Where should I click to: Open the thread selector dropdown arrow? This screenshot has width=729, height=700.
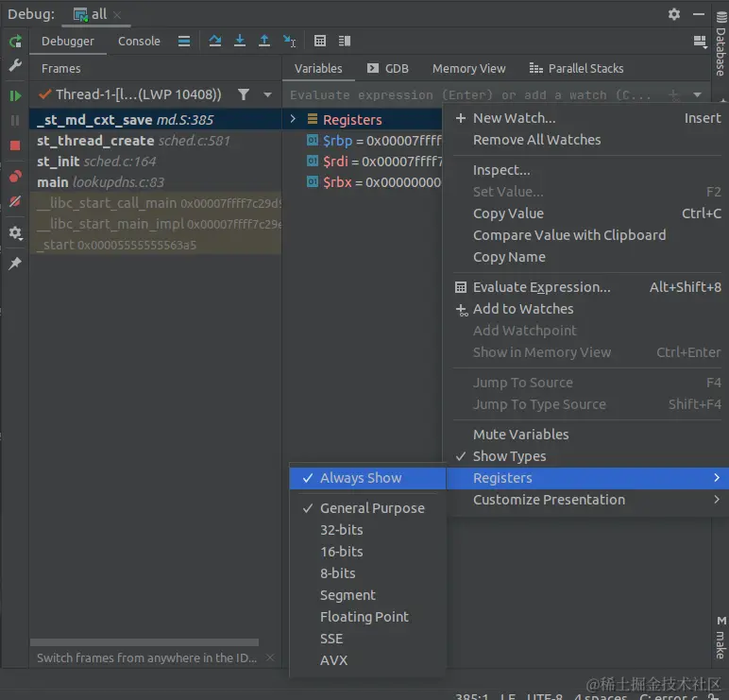pyautogui.click(x=267, y=94)
